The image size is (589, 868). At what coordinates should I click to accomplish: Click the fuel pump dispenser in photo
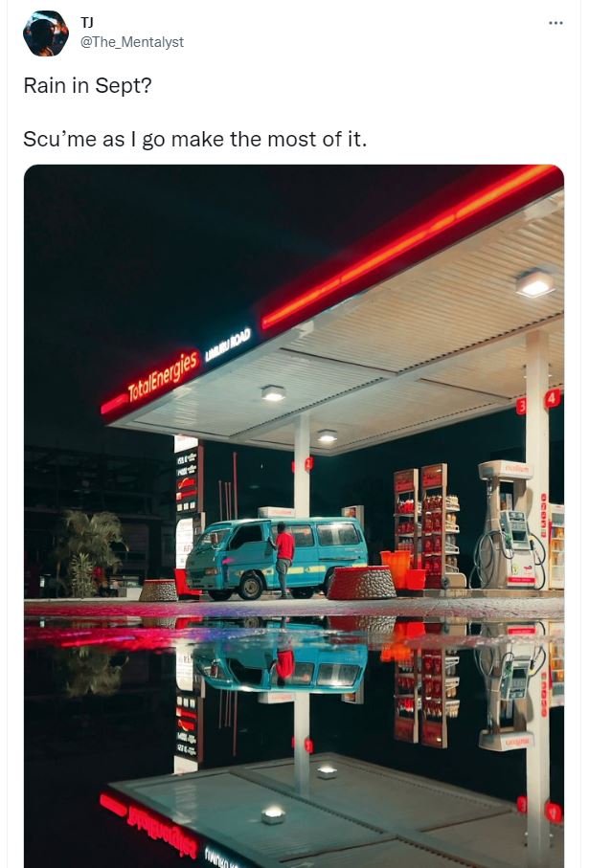pos(510,524)
